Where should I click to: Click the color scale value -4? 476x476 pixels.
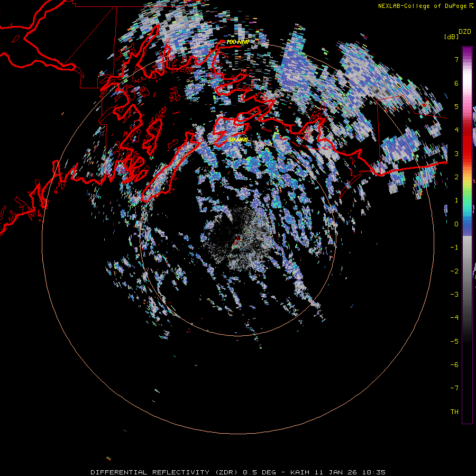pyautogui.click(x=454, y=318)
